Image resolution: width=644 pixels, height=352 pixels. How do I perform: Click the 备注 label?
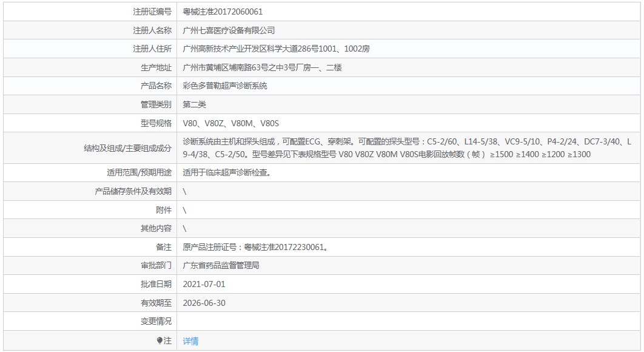click(164, 247)
